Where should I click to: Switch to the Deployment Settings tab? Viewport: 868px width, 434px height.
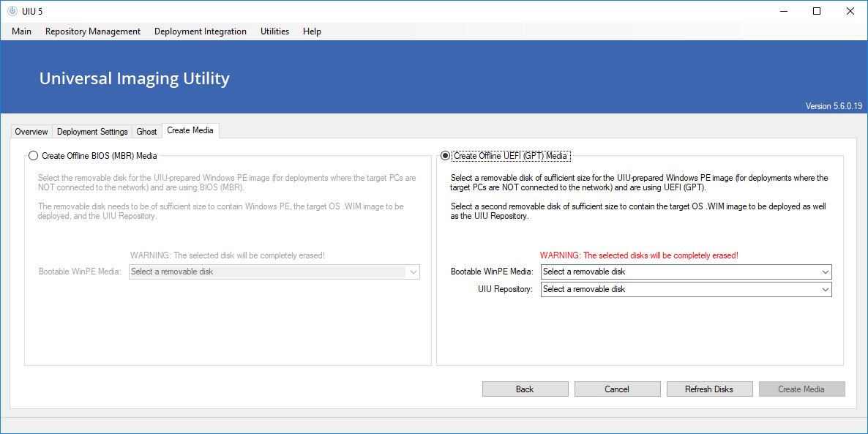pyautogui.click(x=92, y=132)
